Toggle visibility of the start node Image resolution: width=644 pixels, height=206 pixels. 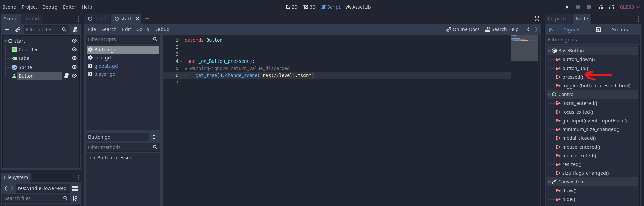(74, 41)
